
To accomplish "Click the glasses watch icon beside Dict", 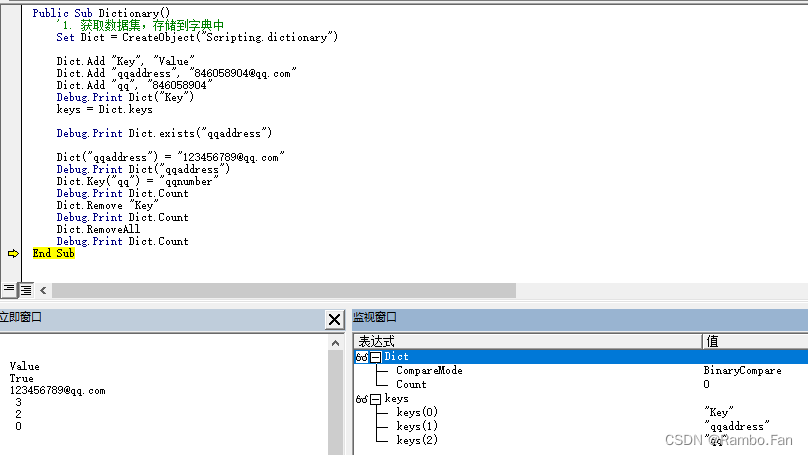I will click(362, 357).
